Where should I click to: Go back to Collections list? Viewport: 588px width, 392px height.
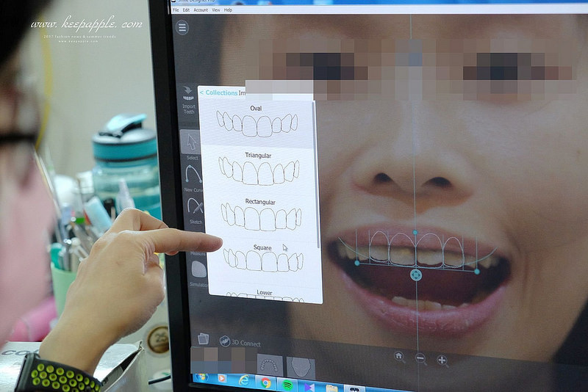pos(219,92)
